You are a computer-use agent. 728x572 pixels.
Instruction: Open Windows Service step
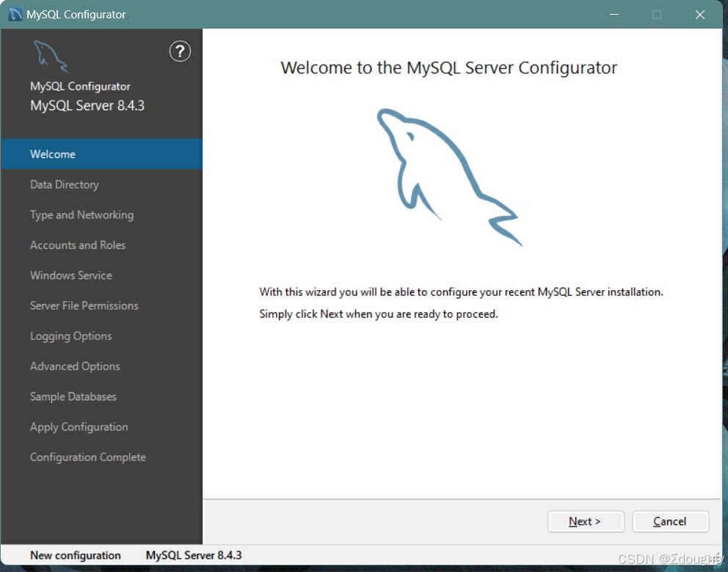click(x=102, y=275)
